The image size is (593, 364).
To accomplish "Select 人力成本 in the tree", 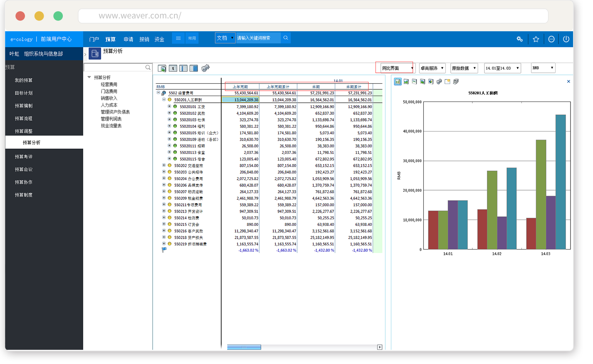I will [x=109, y=105].
